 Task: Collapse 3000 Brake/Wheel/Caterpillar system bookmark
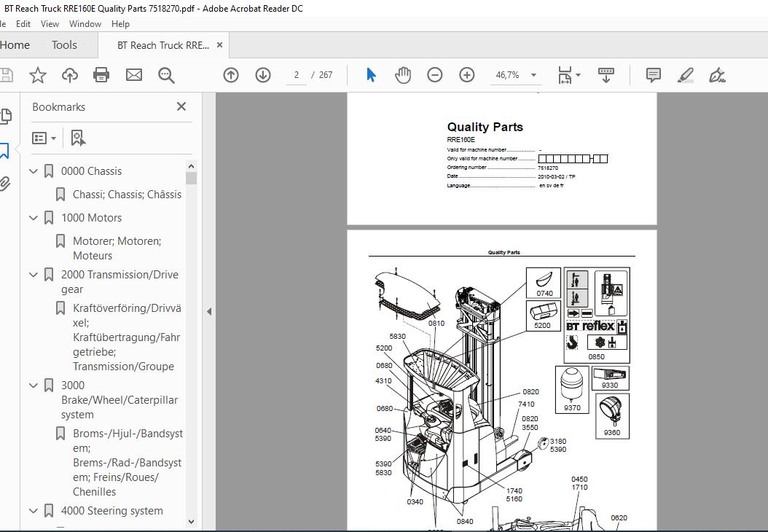coord(34,385)
